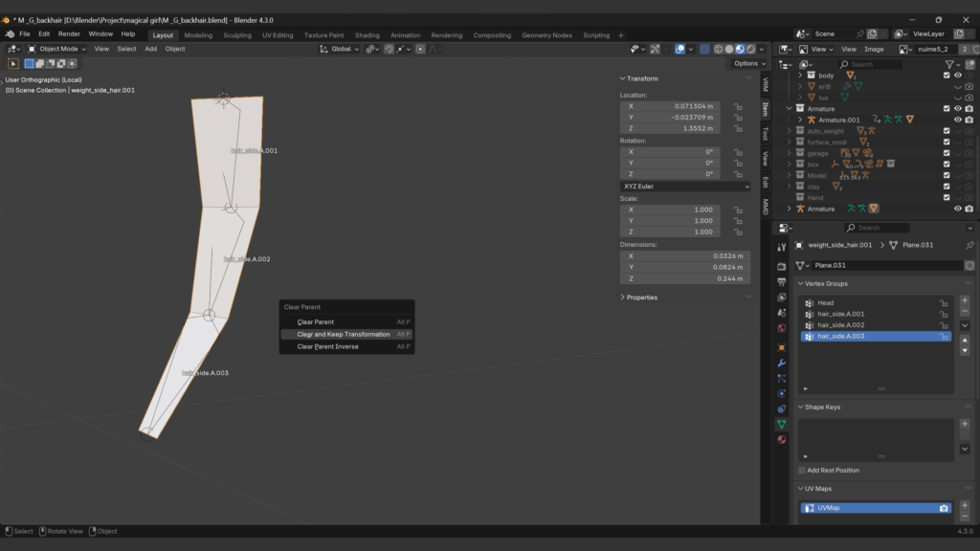Collapse the Vertex Groups panel
Screen dimensions: 980x551
(x=826, y=283)
